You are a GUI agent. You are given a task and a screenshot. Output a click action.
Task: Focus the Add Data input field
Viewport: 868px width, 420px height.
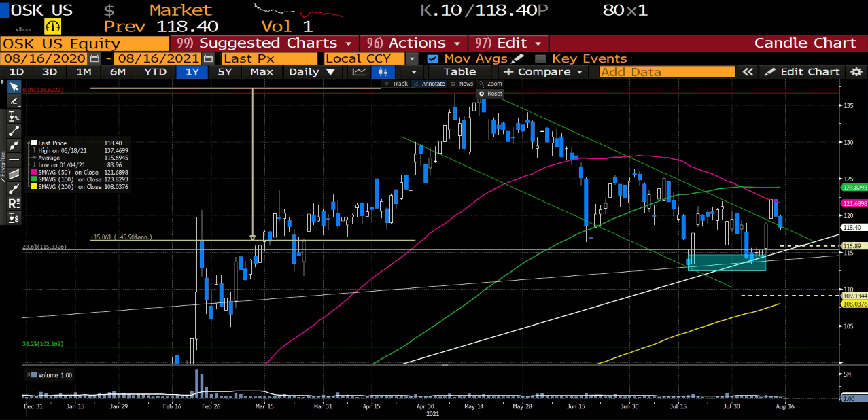667,72
